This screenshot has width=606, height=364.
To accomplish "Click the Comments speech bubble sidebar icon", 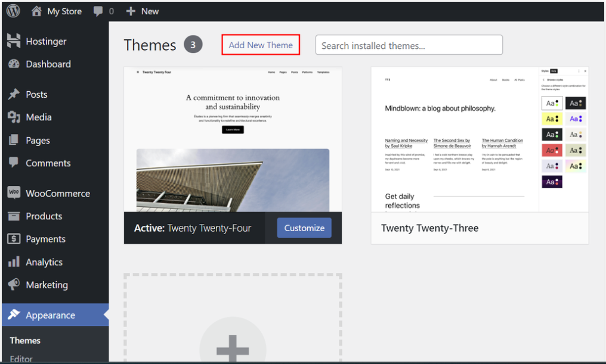I will (x=14, y=163).
